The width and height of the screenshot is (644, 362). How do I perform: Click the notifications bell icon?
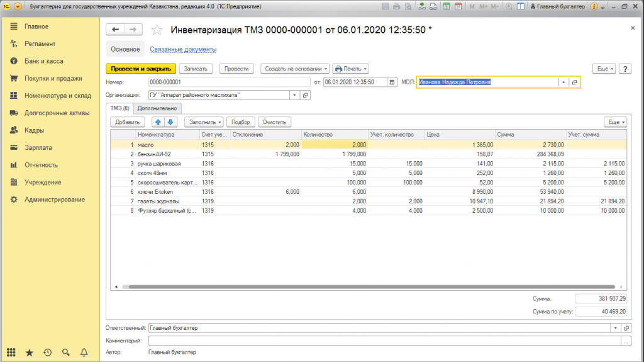84,353
